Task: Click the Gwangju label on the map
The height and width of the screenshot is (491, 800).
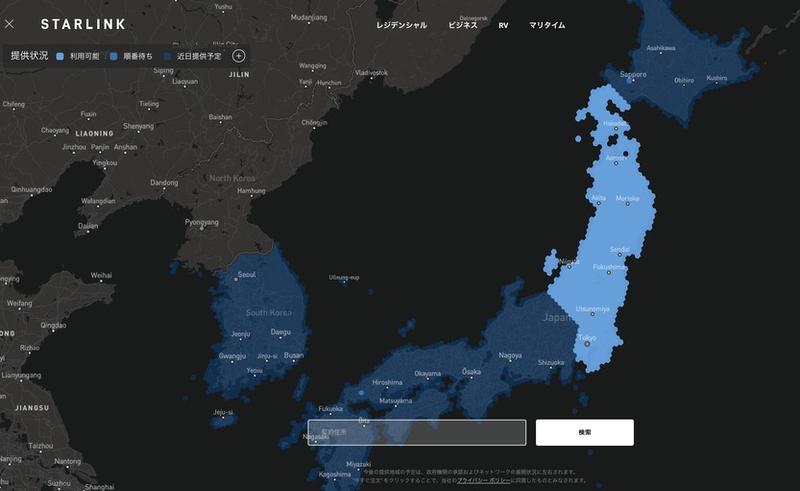Action: (232, 356)
